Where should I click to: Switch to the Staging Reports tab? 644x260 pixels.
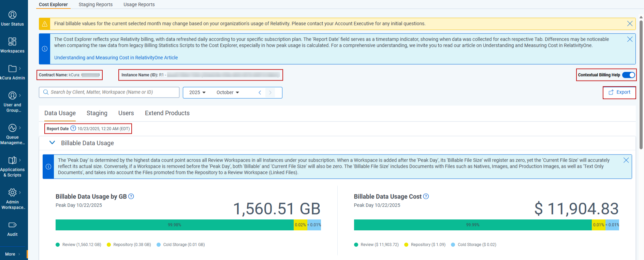[x=96, y=4]
